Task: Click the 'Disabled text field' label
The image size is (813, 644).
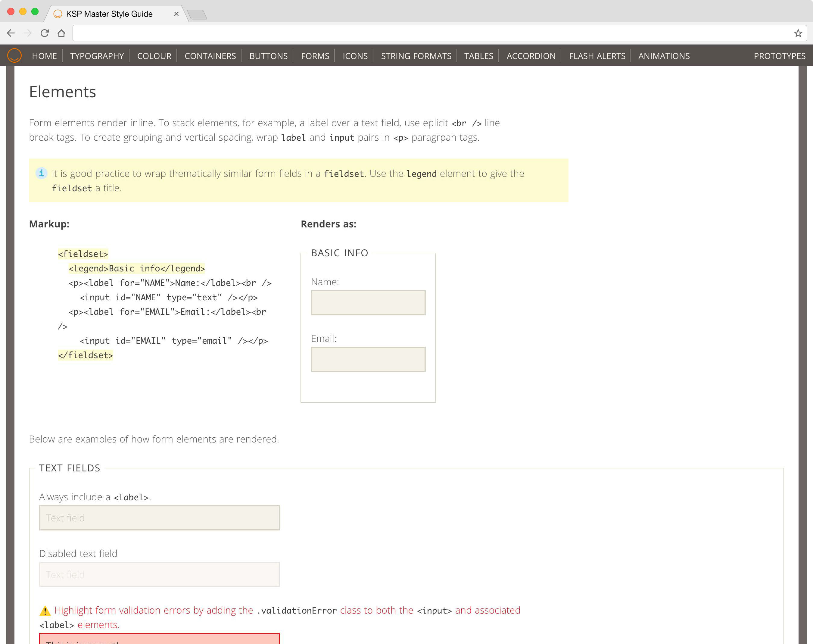Action: [78, 553]
